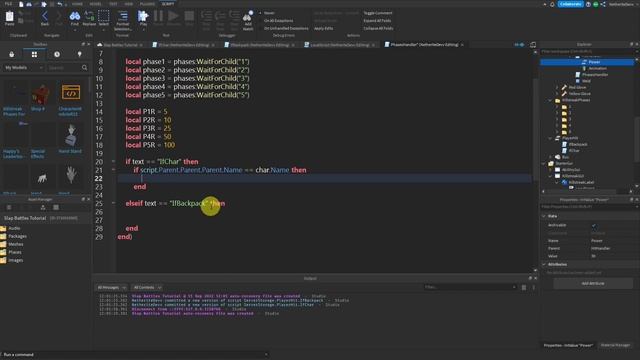This screenshot has width=640, height=360.
Task: Navigate Back using the ribbon arrow
Action: [x=45, y=18]
